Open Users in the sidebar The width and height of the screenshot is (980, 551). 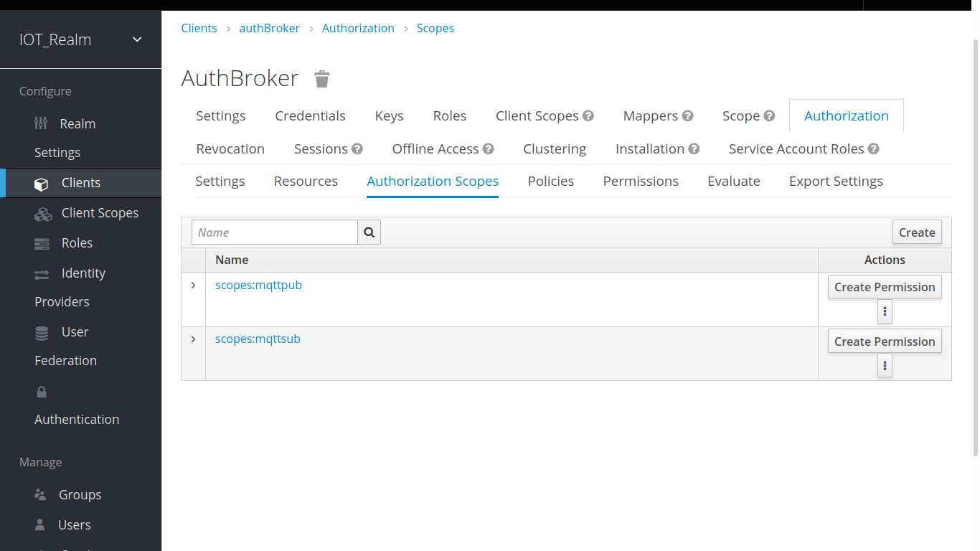click(x=74, y=525)
